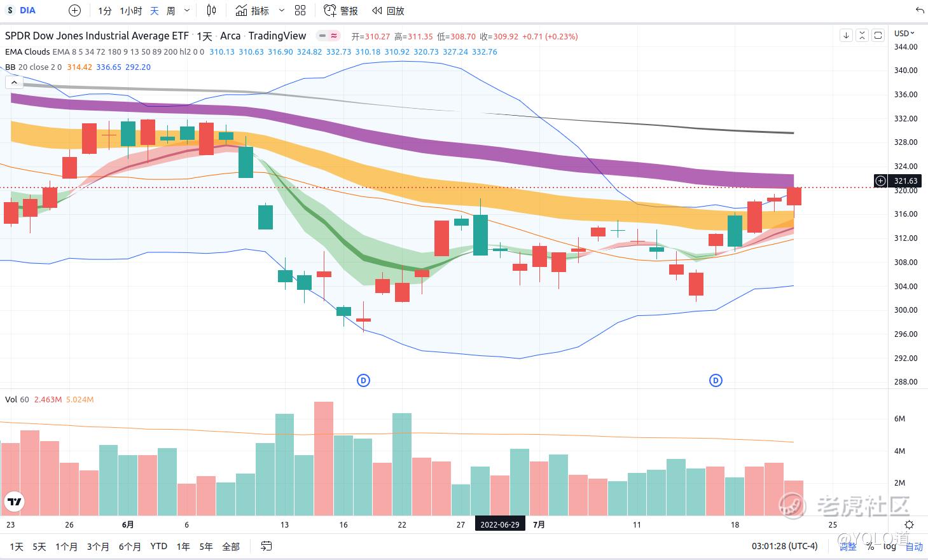Open the go-to-date calendar icon

267,546
